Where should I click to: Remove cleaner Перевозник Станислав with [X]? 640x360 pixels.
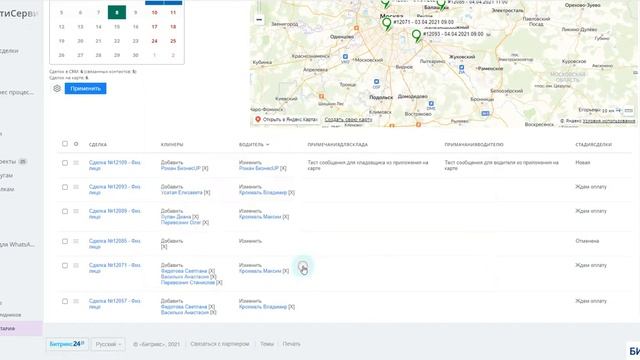(x=219, y=282)
